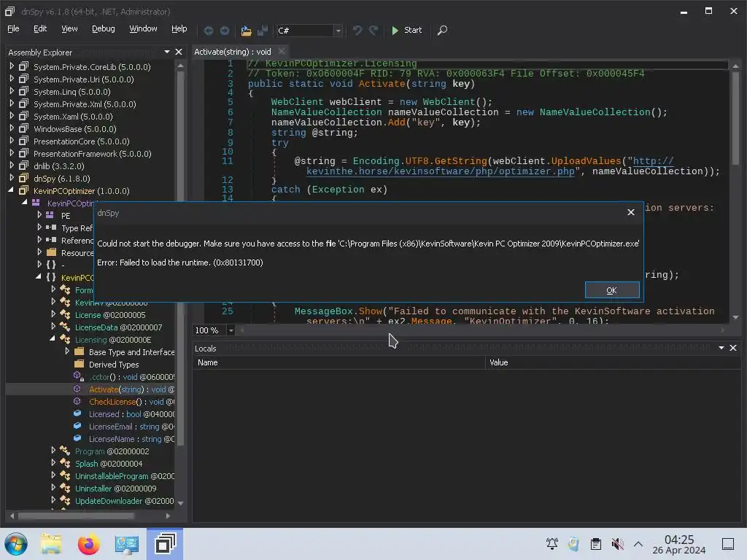Open the Locals panel options dropdown
Image resolution: width=747 pixels, height=560 pixels.
[721, 348]
